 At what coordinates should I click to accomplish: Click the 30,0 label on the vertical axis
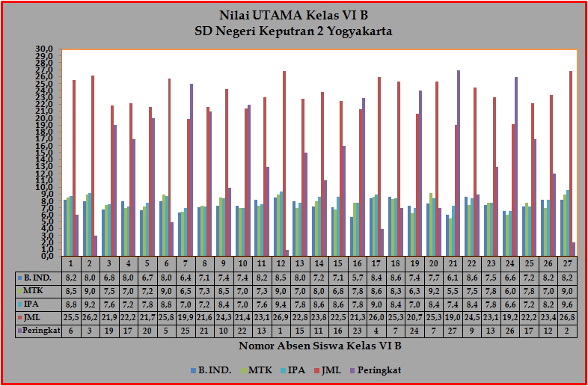point(45,49)
